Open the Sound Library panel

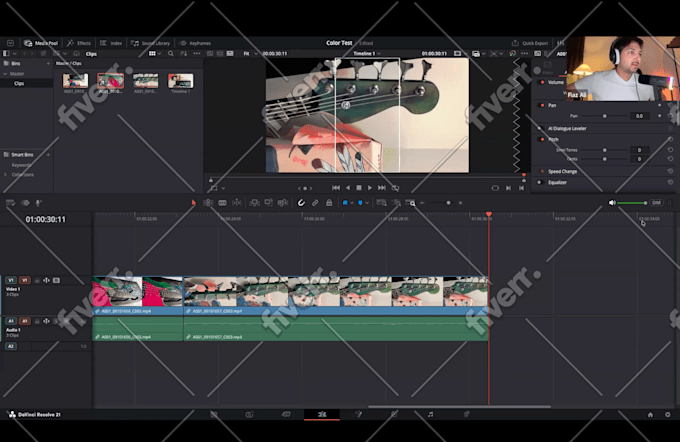tap(150, 43)
